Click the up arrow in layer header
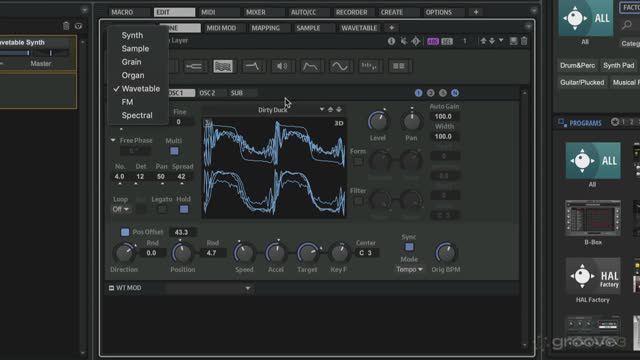This screenshot has height=360, width=640. pos(484,41)
